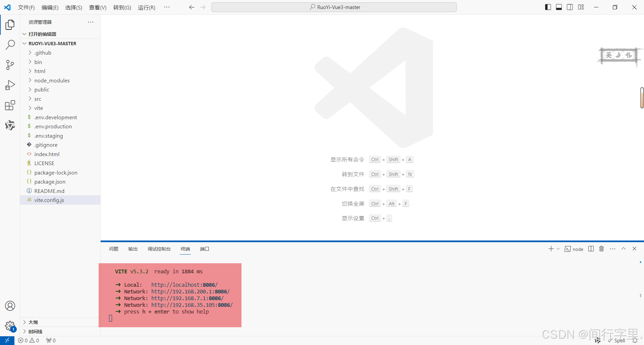644x345 pixels.
Task: Expand the .github folder
Action: tap(60, 53)
